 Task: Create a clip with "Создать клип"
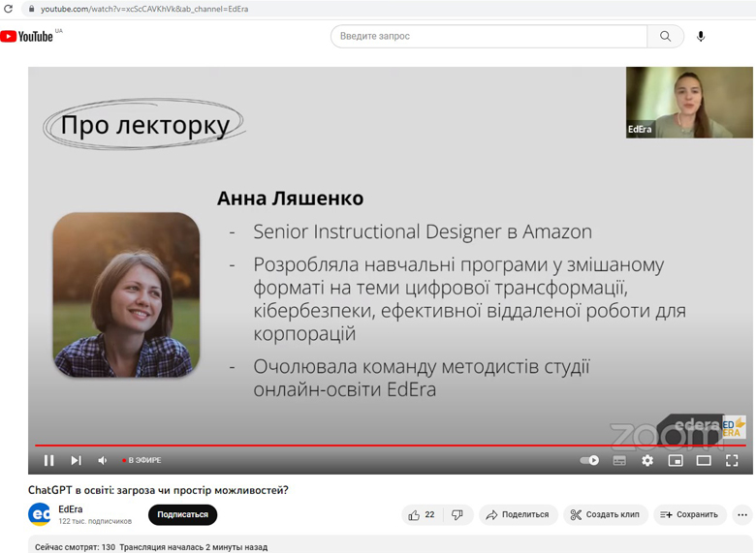pyautogui.click(x=605, y=515)
